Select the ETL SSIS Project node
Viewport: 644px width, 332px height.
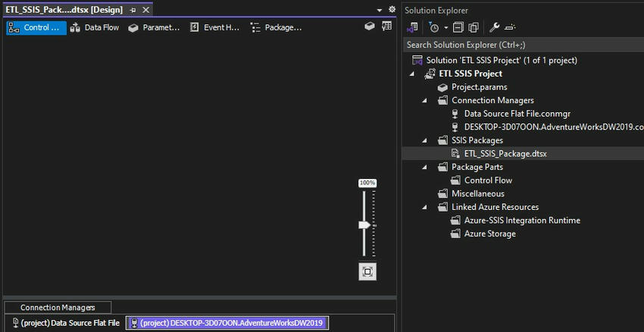coord(470,74)
